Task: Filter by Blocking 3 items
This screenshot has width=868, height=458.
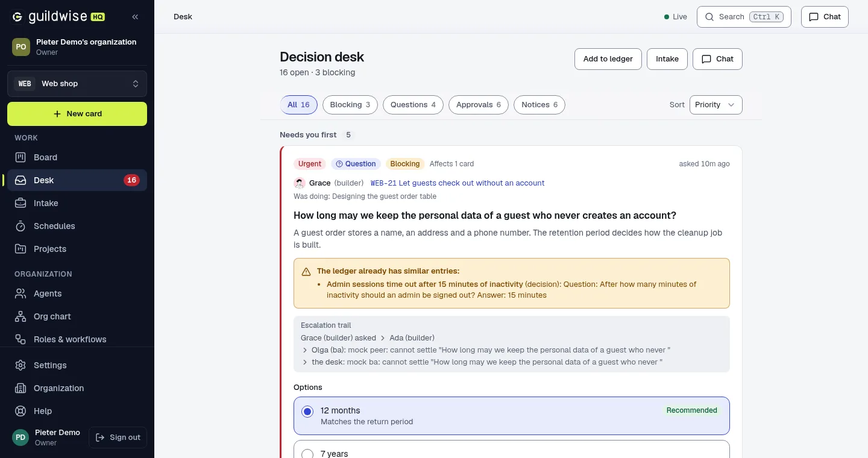Action: (350, 105)
